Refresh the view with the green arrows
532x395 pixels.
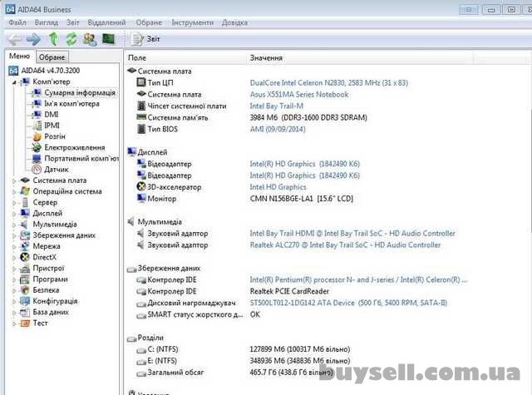click(71, 39)
